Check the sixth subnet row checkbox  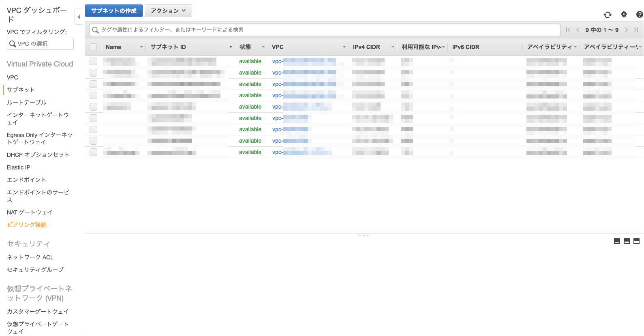93,118
